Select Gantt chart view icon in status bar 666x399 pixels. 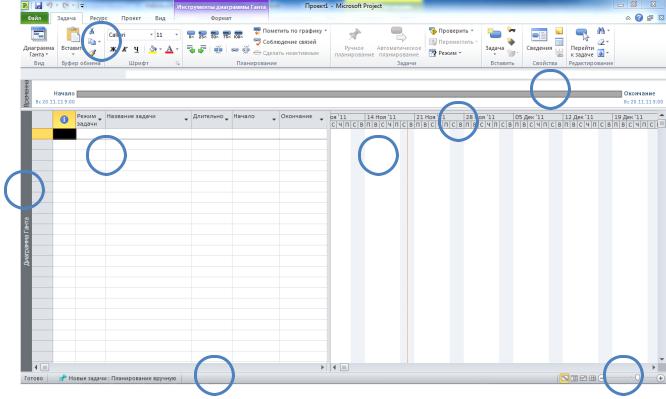coord(564,378)
